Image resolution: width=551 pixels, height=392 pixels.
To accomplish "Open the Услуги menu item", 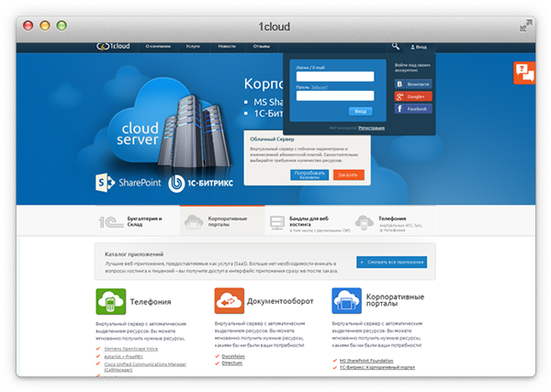I will [193, 47].
